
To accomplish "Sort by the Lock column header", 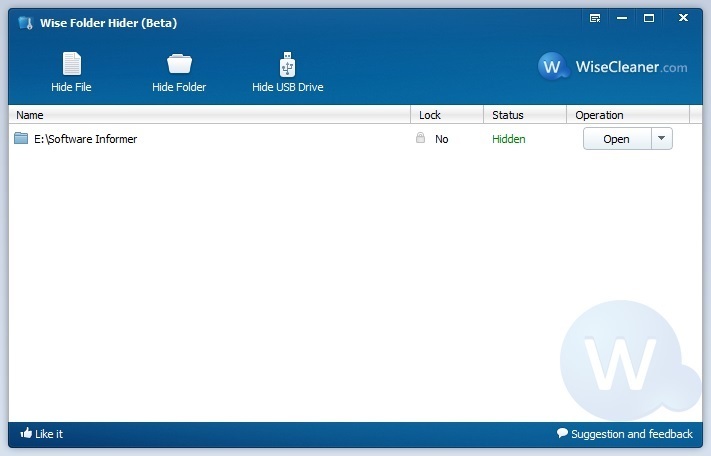I will point(447,115).
